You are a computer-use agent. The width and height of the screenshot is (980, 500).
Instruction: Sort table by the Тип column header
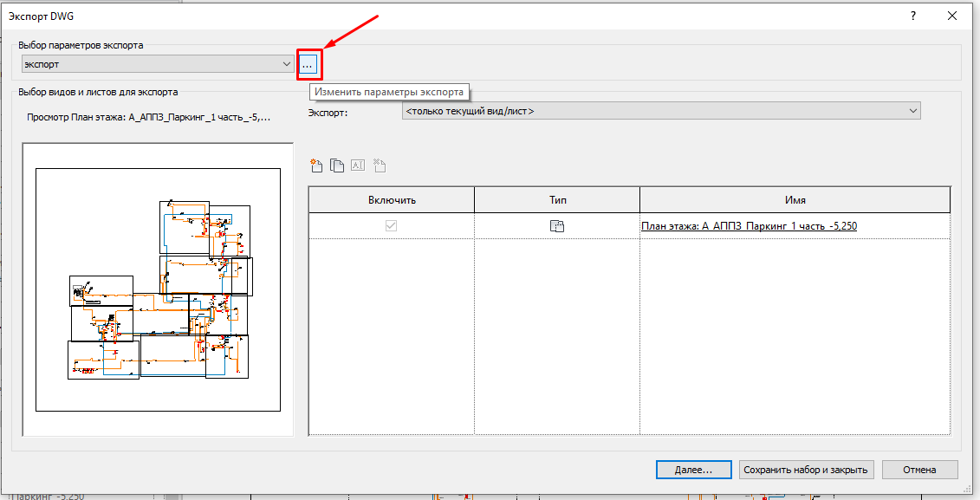click(557, 200)
